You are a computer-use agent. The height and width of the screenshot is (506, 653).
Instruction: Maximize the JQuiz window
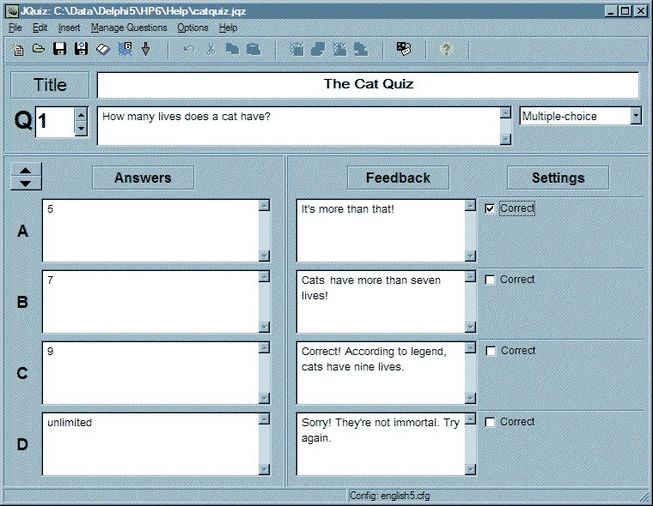pyautogui.click(x=625, y=11)
